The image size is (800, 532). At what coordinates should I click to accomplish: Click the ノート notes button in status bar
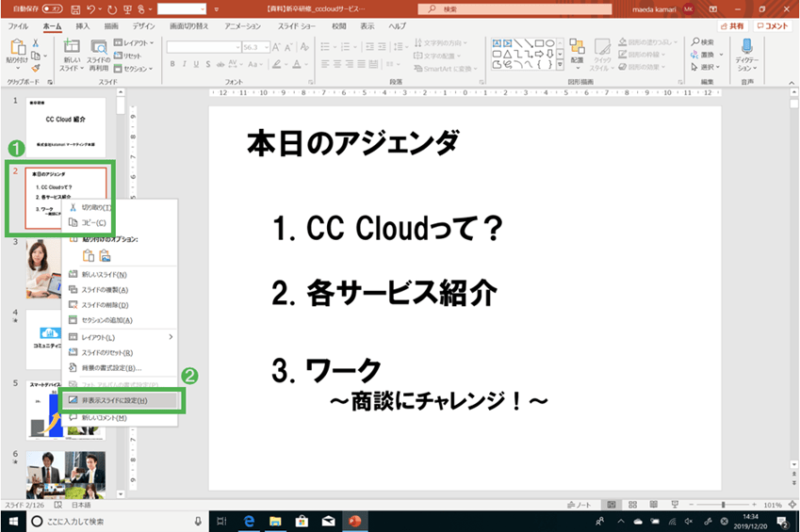(x=580, y=505)
